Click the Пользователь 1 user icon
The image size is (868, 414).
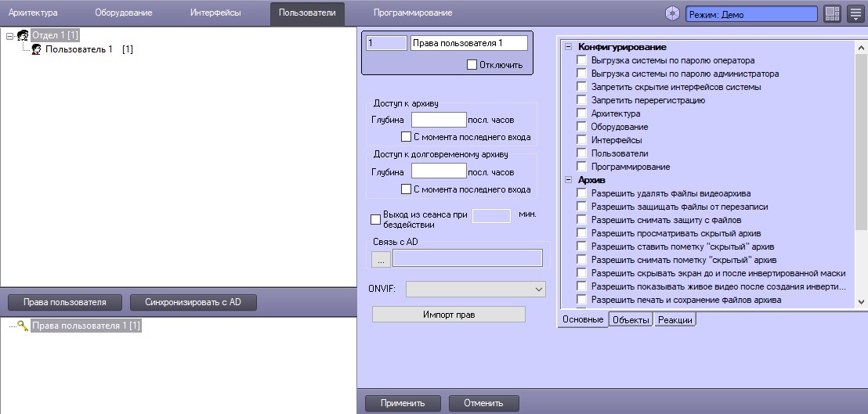35,49
